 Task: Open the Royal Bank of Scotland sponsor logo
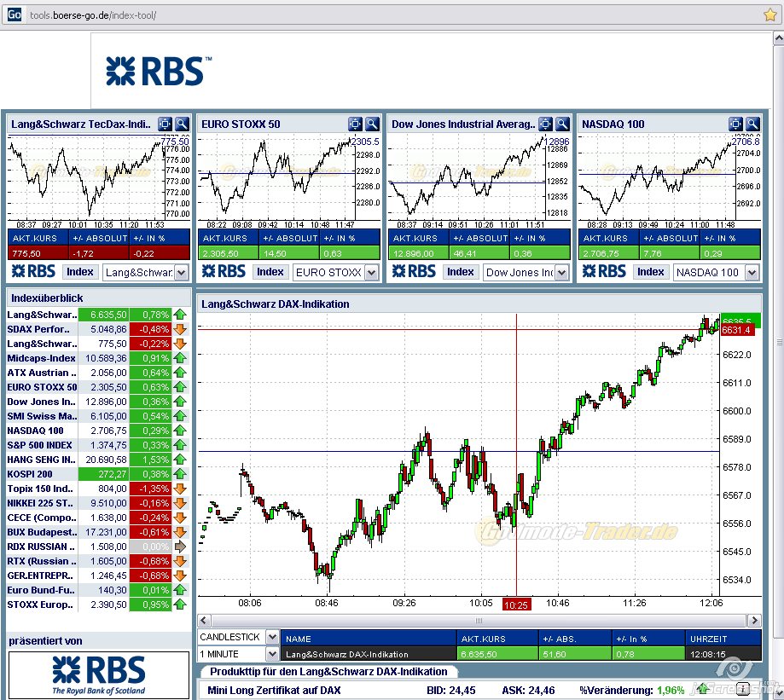(99, 675)
